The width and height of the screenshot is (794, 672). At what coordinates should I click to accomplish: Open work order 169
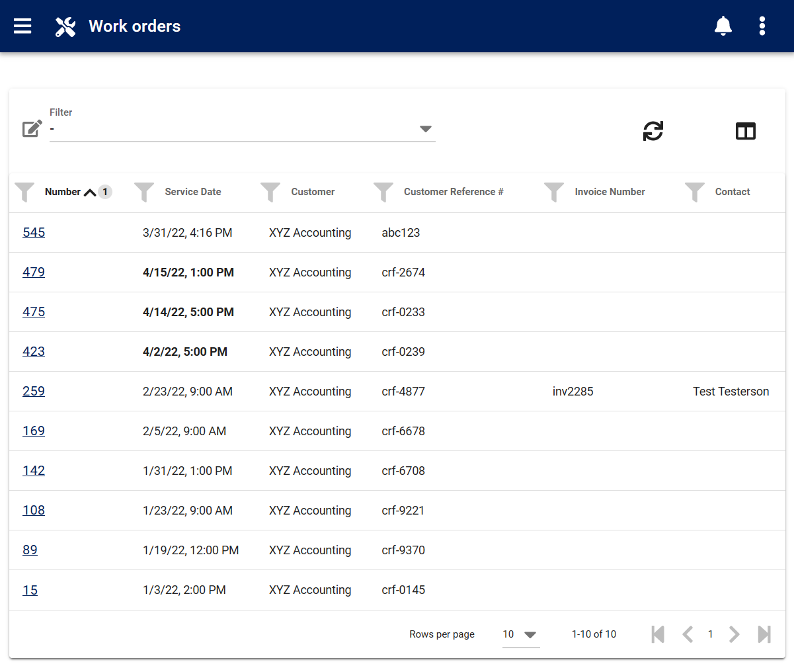34,431
